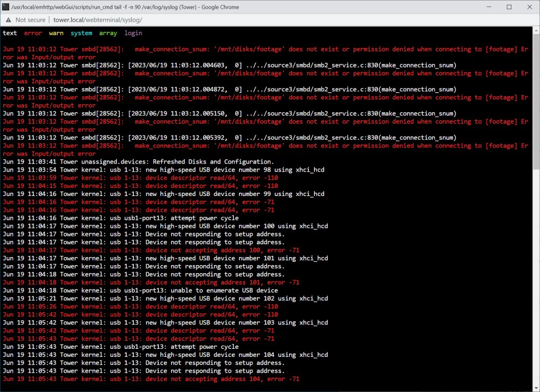Click 'USB device number 100' log line

click(165, 226)
